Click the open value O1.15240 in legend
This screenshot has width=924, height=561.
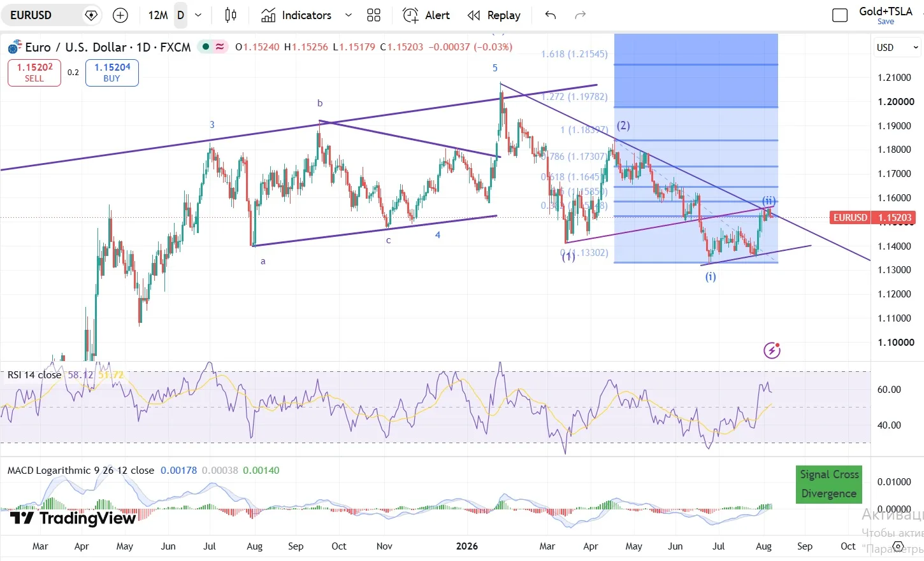[257, 46]
